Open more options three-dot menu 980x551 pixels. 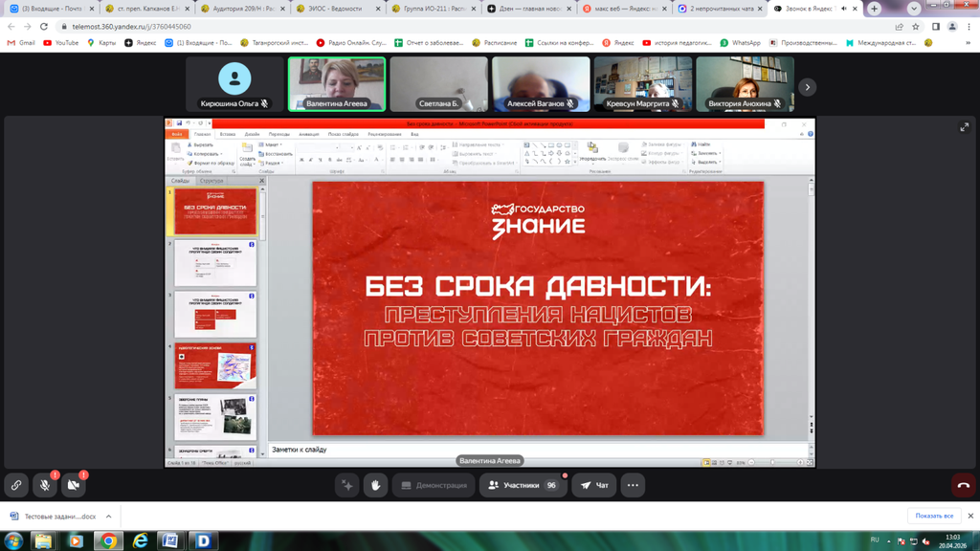[x=633, y=485]
